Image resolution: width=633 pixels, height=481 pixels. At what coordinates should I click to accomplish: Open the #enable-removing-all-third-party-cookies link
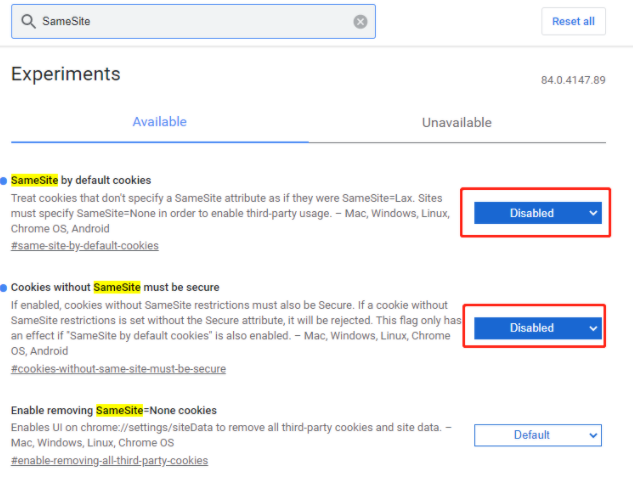coord(109,460)
